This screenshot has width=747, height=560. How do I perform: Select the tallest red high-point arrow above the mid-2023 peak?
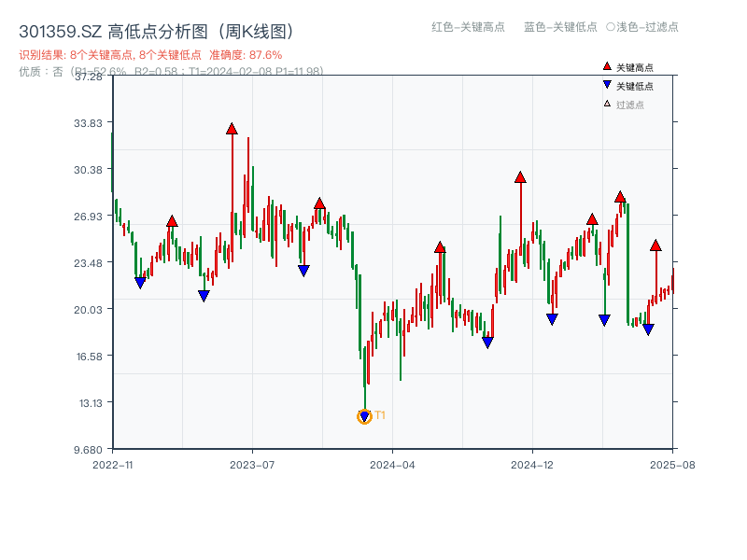(x=231, y=131)
